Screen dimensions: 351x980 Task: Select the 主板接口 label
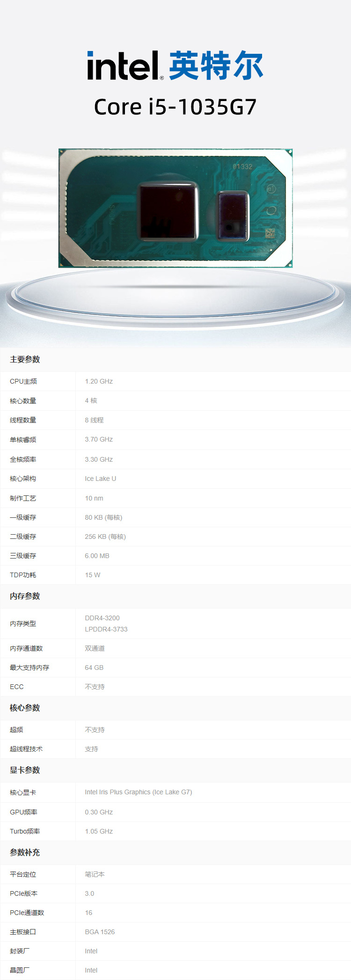(x=23, y=932)
